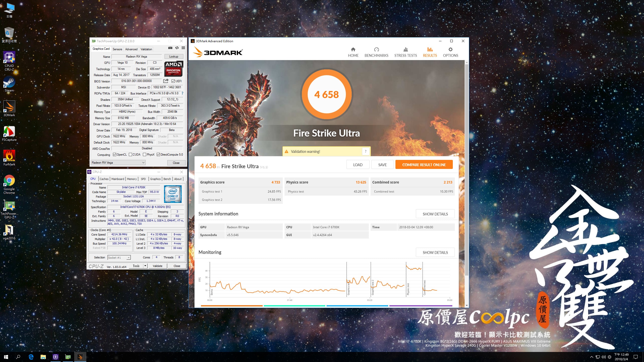Viewport: 644px width, 362px height.
Task: Launch FurMark desktop shortcut
Action: click(9, 158)
